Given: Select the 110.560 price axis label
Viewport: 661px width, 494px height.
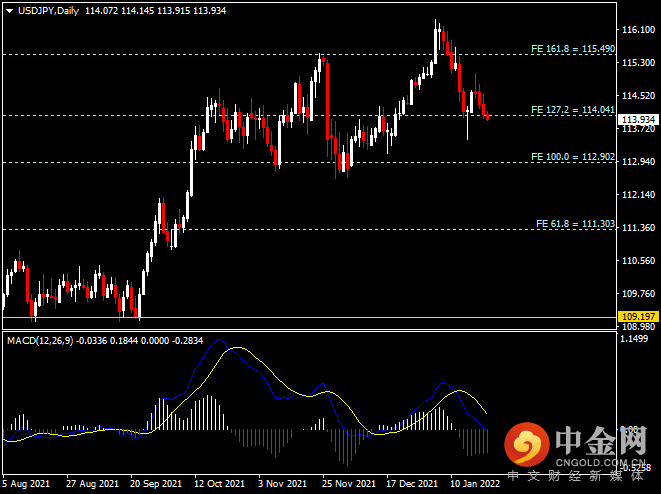Looking at the screenshot, I should point(638,261).
